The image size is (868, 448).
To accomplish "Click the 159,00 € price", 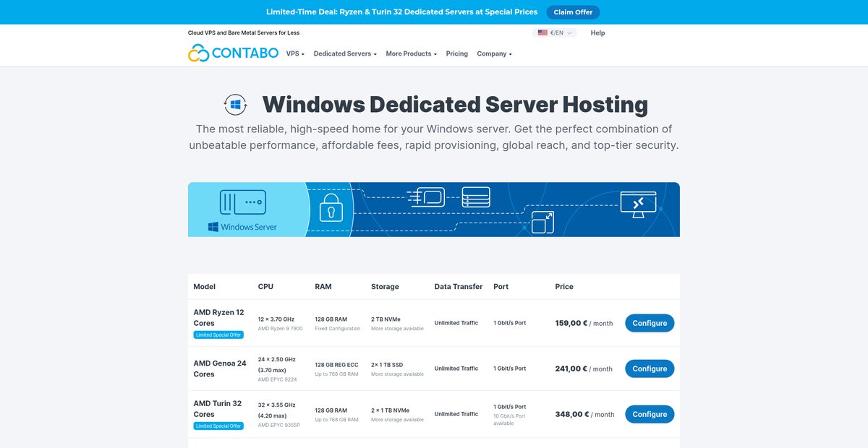I will pyautogui.click(x=571, y=323).
